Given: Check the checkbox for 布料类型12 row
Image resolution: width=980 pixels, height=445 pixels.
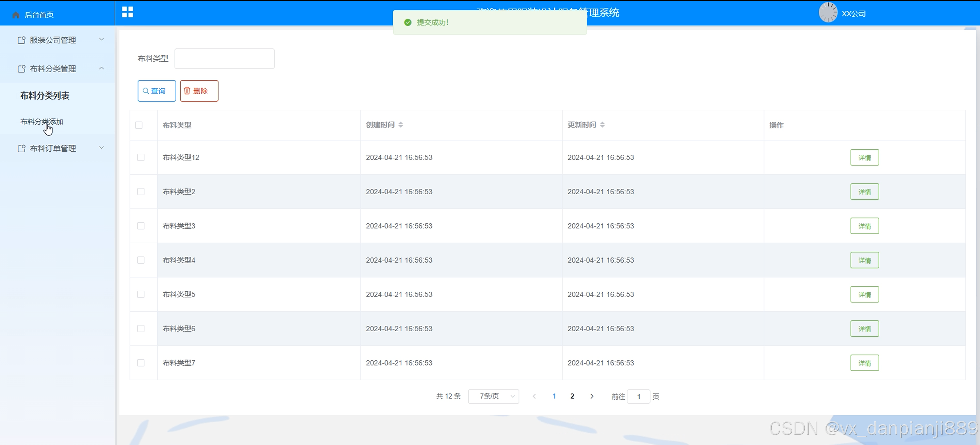Looking at the screenshot, I should tap(141, 158).
